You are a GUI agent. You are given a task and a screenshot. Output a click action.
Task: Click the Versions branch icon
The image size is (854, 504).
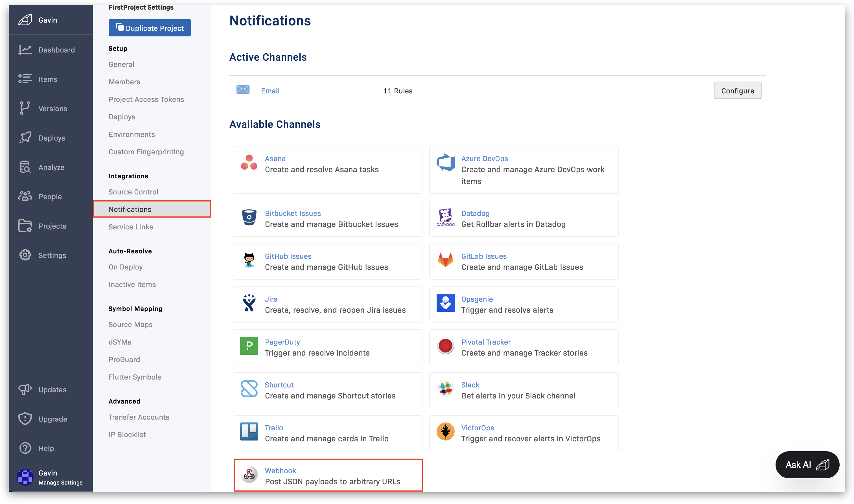pyautogui.click(x=25, y=108)
